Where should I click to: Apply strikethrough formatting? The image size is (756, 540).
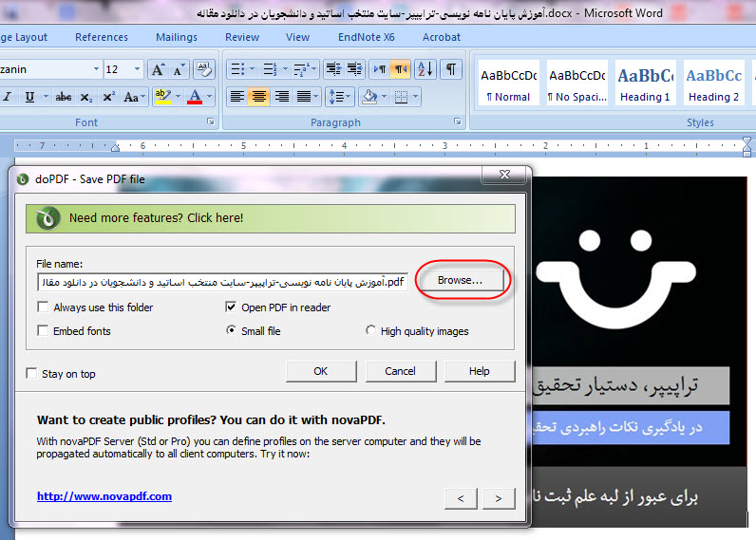(x=64, y=97)
